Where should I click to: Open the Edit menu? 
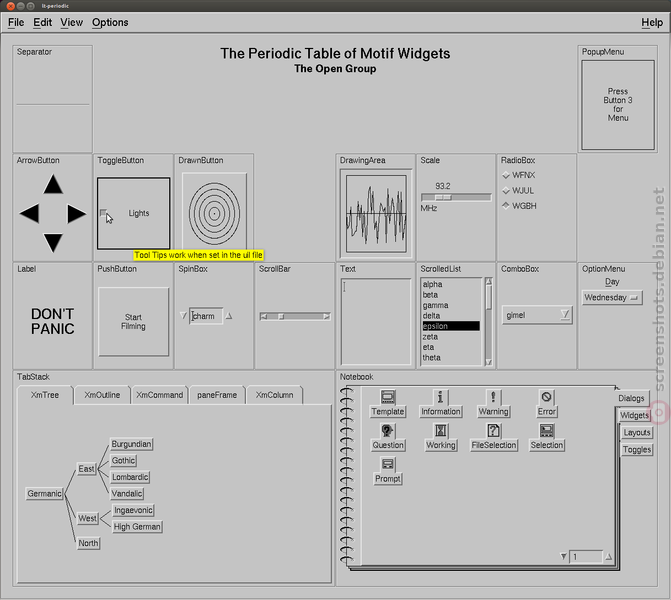42,22
